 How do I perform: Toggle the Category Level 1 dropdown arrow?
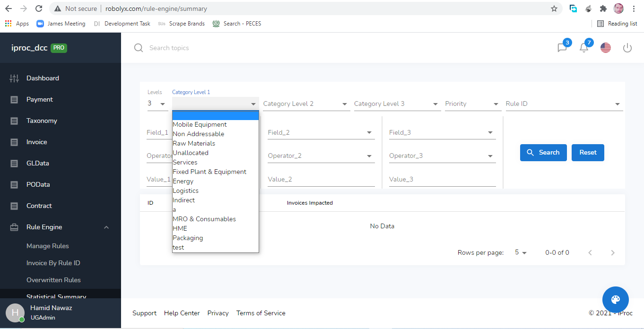[253, 104]
